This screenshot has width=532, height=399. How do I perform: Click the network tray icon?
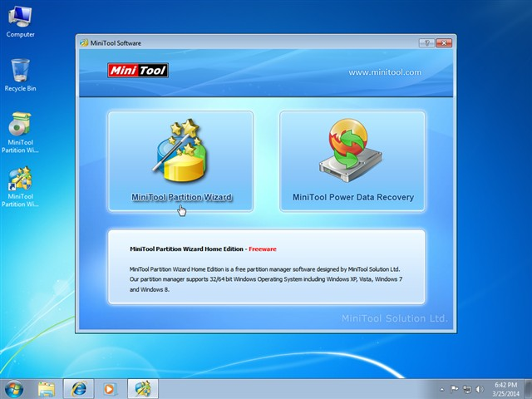tap(467, 389)
